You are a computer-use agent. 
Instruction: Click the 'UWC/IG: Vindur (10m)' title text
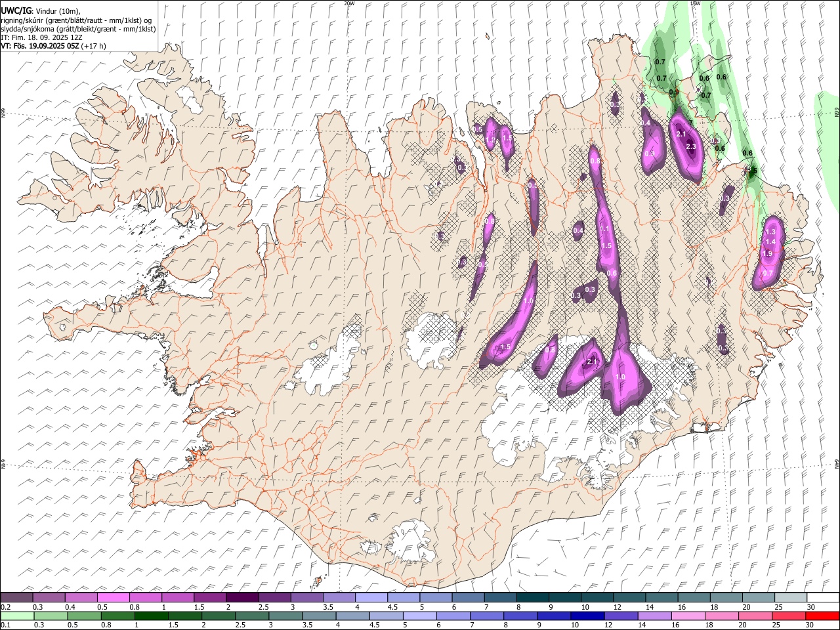[41, 10]
